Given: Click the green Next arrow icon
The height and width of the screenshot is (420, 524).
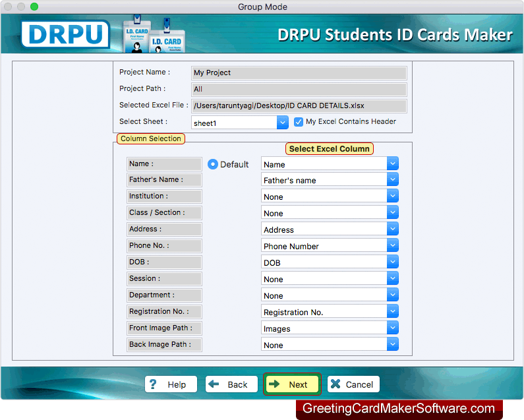Looking at the screenshot, I should pyautogui.click(x=274, y=384).
